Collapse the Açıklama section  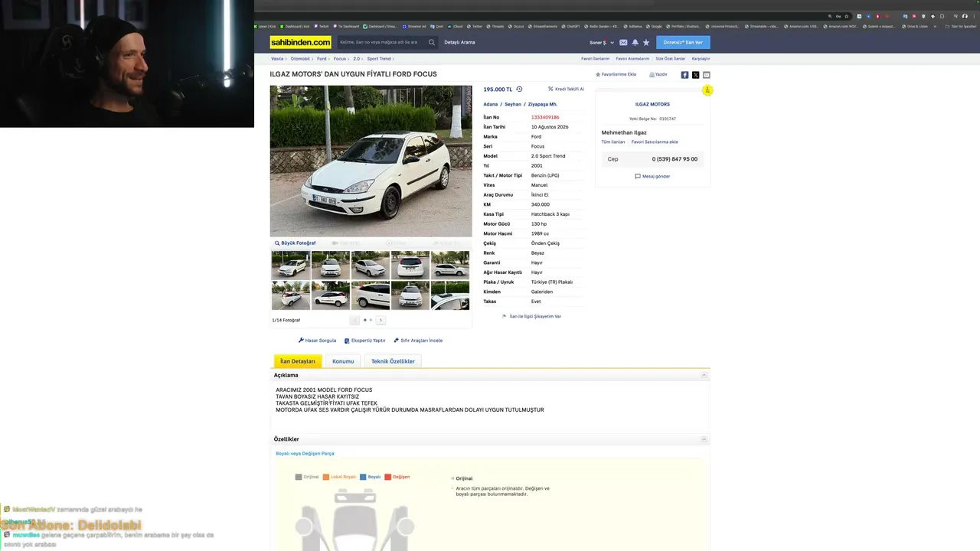[x=704, y=375]
